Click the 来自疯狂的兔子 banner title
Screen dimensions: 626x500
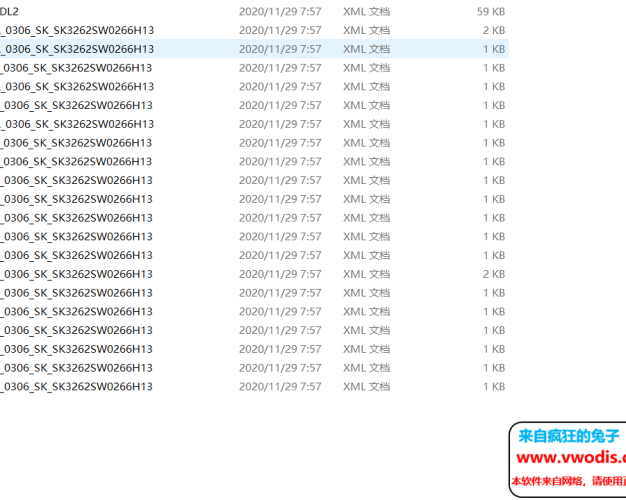click(x=569, y=436)
